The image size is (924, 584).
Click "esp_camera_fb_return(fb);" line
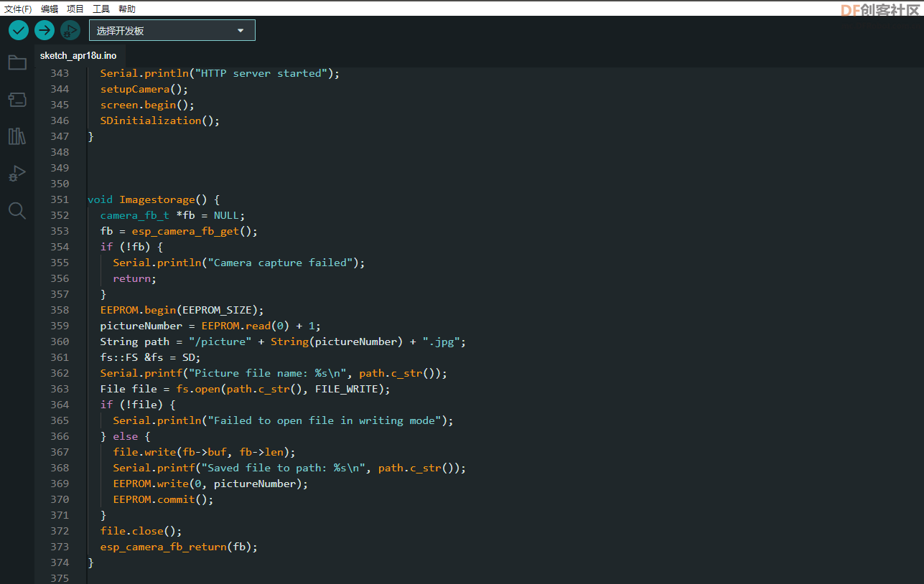(x=179, y=547)
